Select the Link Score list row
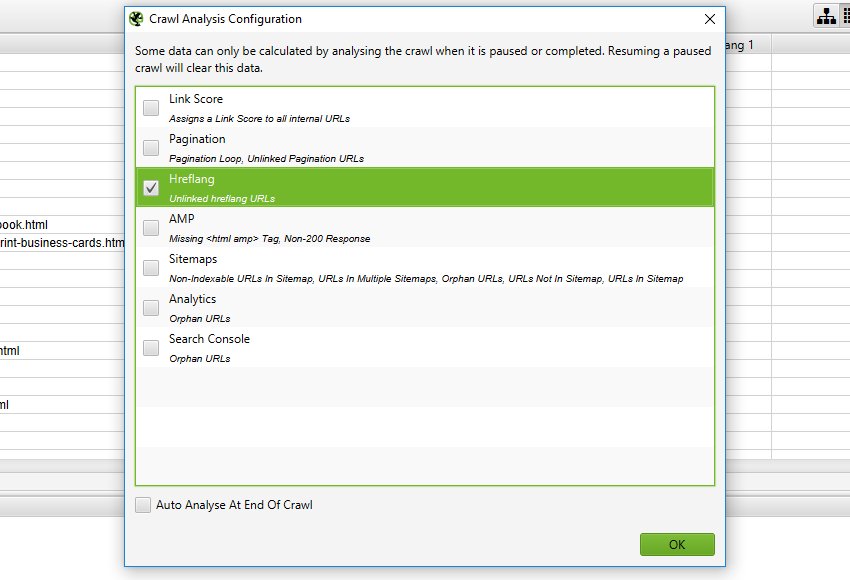The width and height of the screenshot is (850, 580). [425, 107]
